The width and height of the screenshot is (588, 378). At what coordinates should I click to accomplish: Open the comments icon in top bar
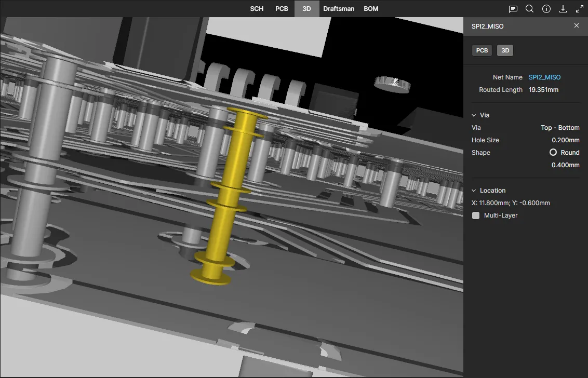coord(513,9)
